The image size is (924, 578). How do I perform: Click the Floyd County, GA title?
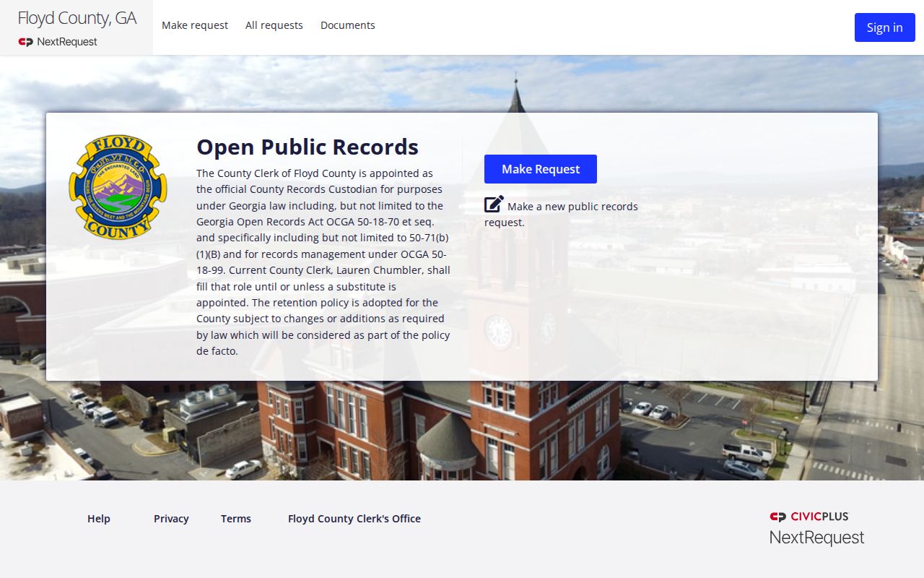point(77,18)
